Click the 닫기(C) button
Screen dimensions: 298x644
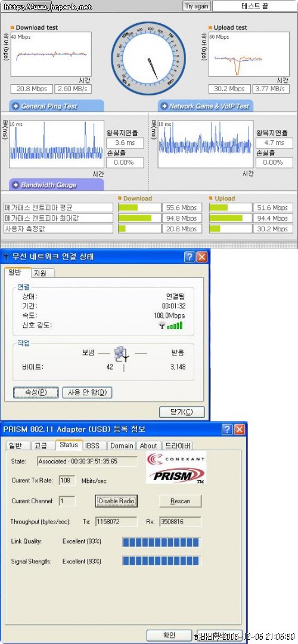(x=181, y=412)
